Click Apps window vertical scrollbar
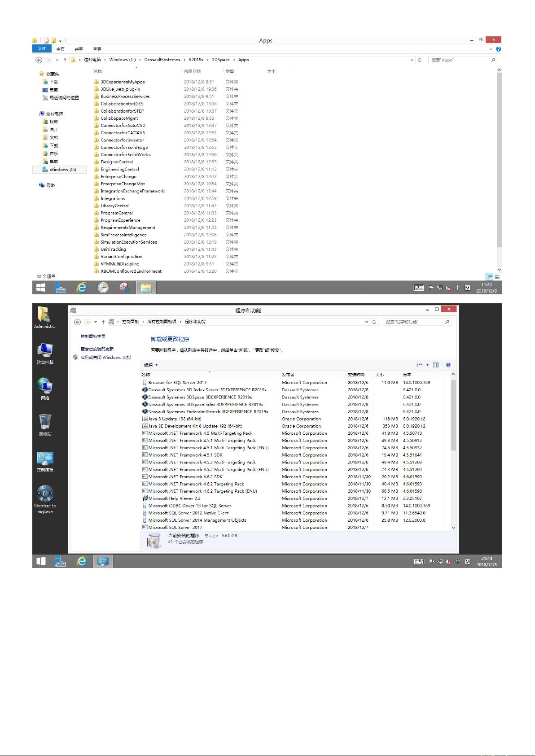The image size is (535, 756). coord(499,159)
